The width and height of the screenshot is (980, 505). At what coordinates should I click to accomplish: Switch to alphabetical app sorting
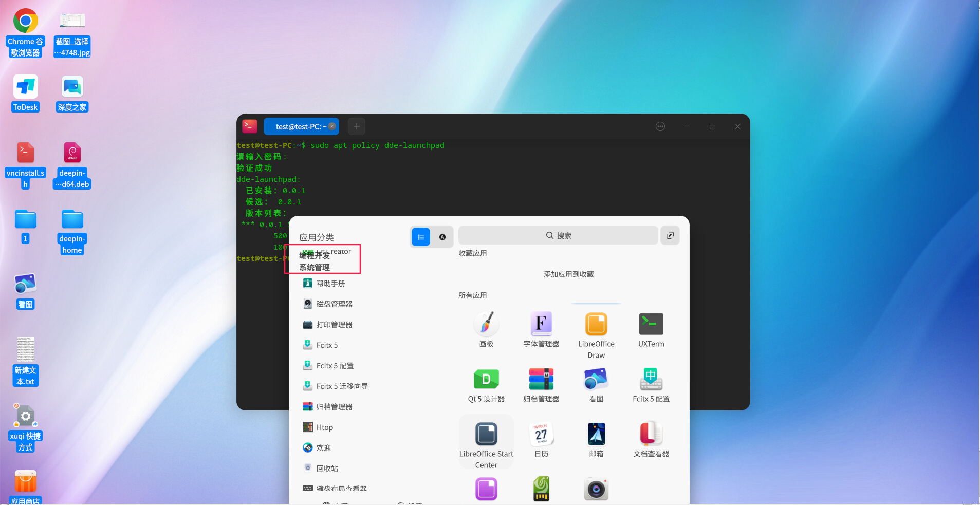tap(442, 237)
